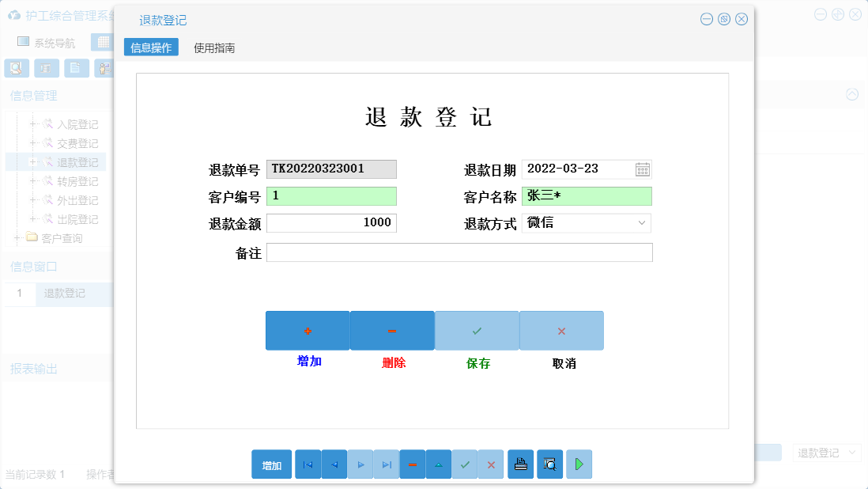Viewport: 868px width, 489px height.
Task: Confirm changes with the green check icon
Action: 465,464
